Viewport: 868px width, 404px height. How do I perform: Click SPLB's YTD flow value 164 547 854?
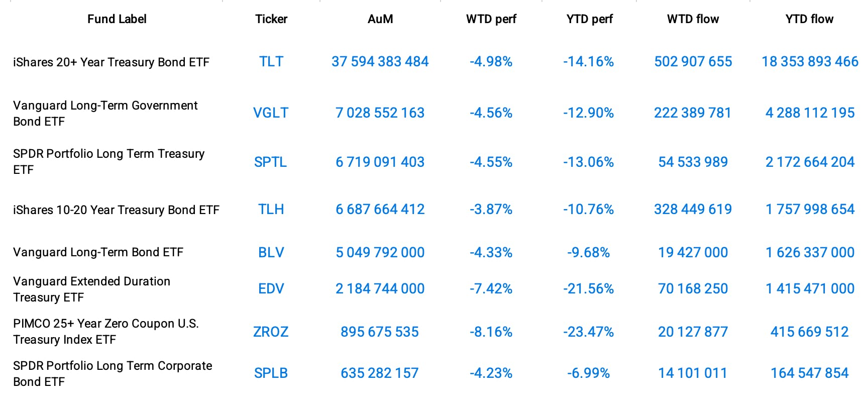click(809, 373)
